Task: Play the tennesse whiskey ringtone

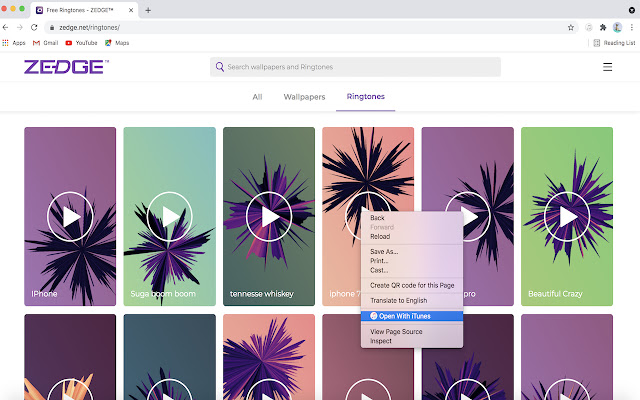Action: tap(269, 215)
